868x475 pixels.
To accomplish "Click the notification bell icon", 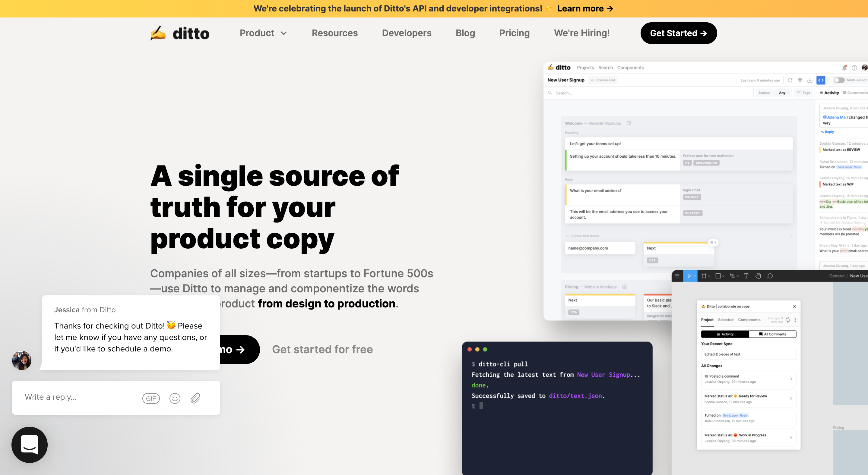I will (844, 68).
